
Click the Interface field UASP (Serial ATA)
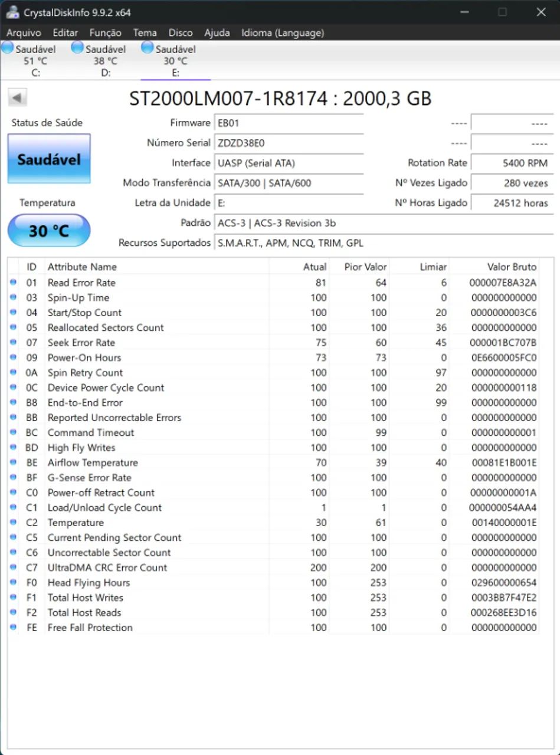pos(289,163)
